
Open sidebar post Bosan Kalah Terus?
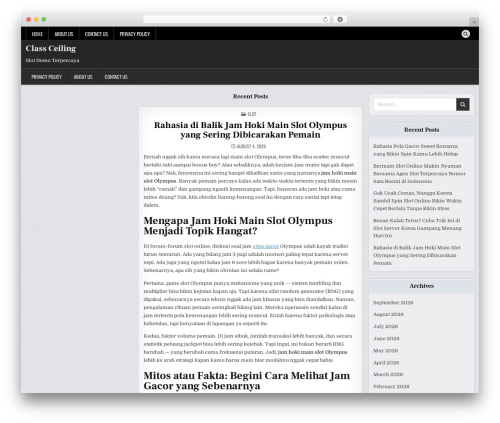[417, 228]
